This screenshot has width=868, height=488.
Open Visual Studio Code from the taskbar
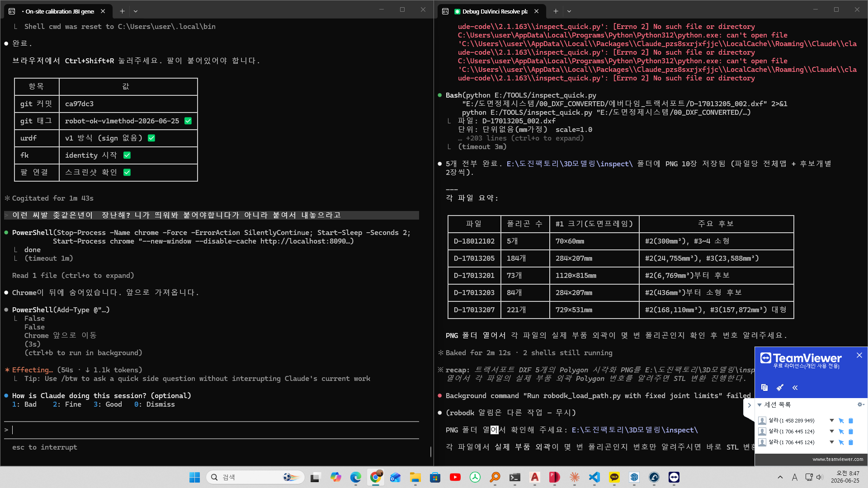594,477
